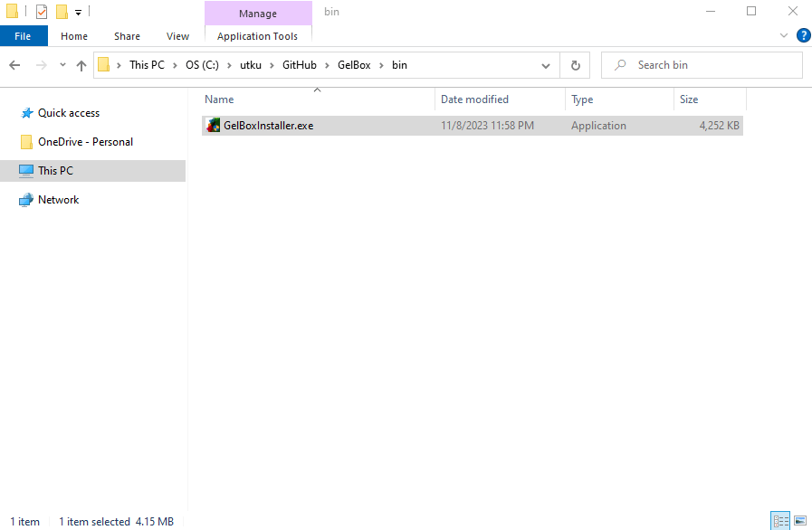Image resolution: width=812 pixels, height=530 pixels.
Task: Expand chevron after GitHub breadcrumb
Action: [328, 65]
